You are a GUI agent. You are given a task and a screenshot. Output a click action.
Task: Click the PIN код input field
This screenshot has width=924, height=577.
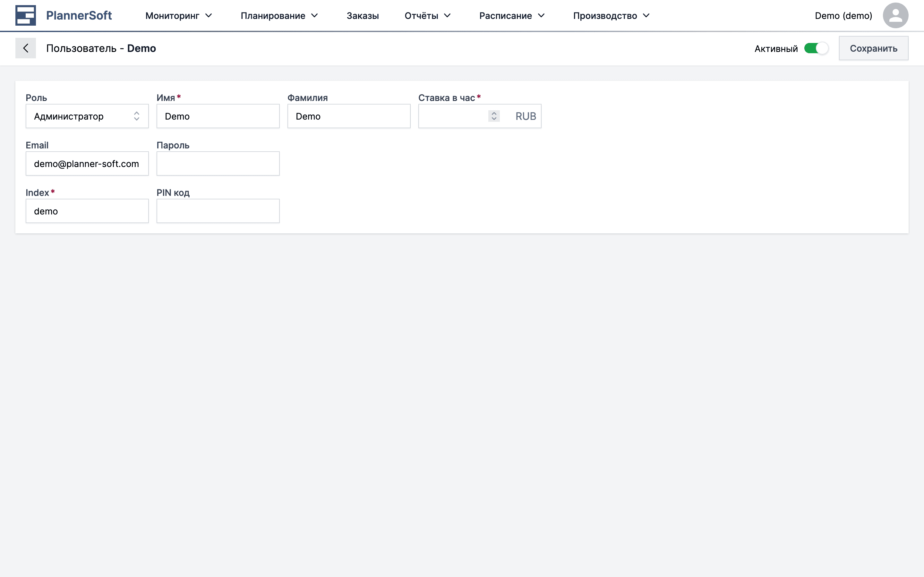pyautogui.click(x=218, y=211)
